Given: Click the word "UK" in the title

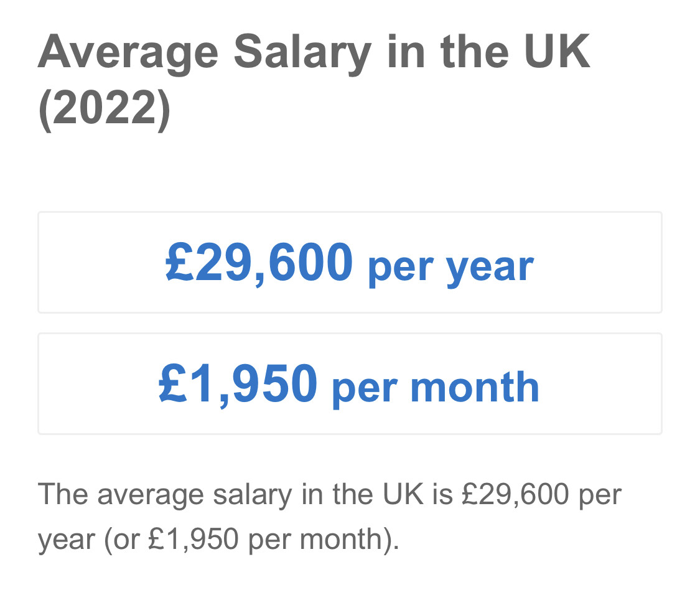Looking at the screenshot, I should coord(557,52).
